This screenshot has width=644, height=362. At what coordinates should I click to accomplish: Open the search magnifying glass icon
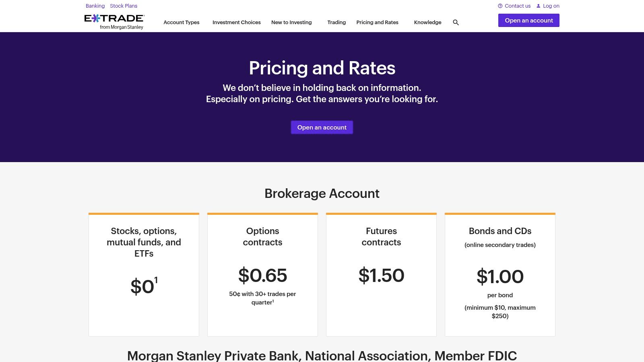tap(456, 23)
